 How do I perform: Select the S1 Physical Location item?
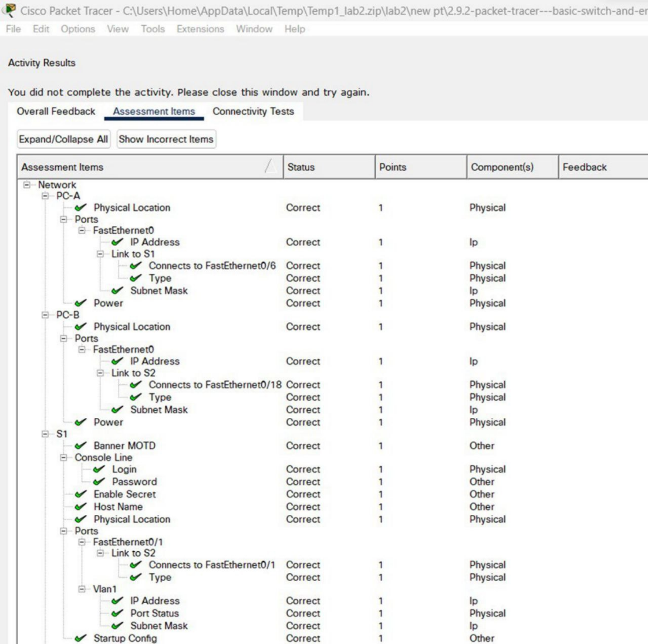pyautogui.click(x=132, y=520)
